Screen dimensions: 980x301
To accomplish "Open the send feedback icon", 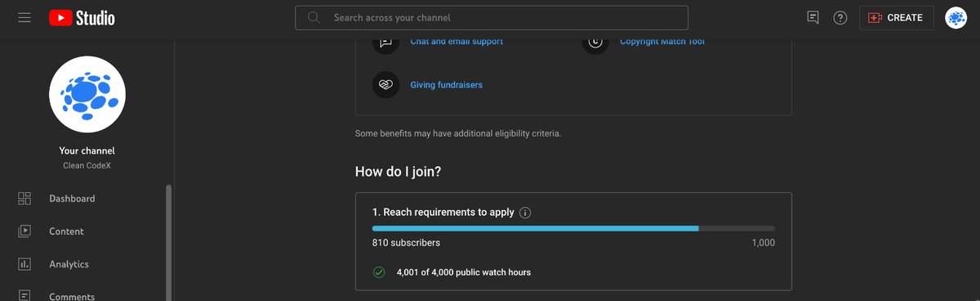I will [813, 17].
